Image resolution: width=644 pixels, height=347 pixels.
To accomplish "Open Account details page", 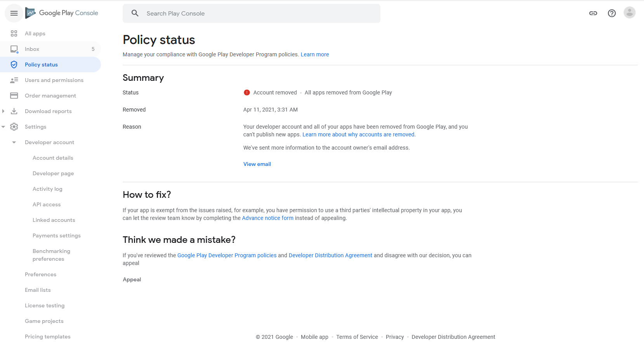I will 53,158.
